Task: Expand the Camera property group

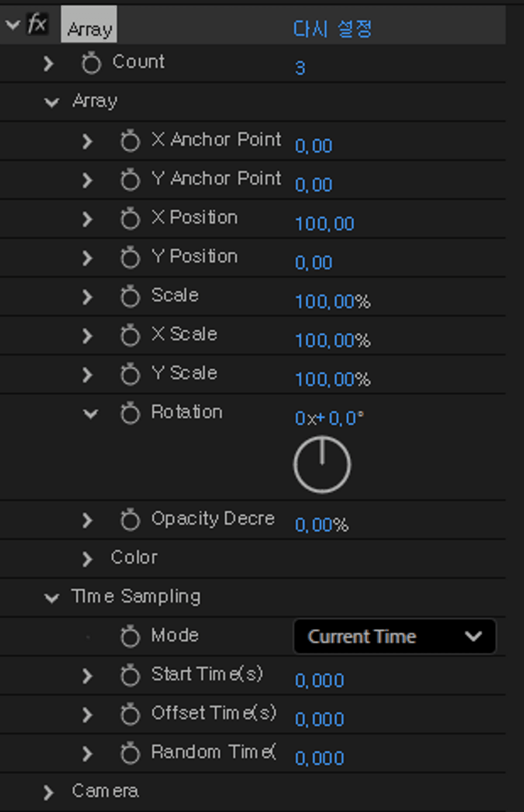Action: click(48, 792)
